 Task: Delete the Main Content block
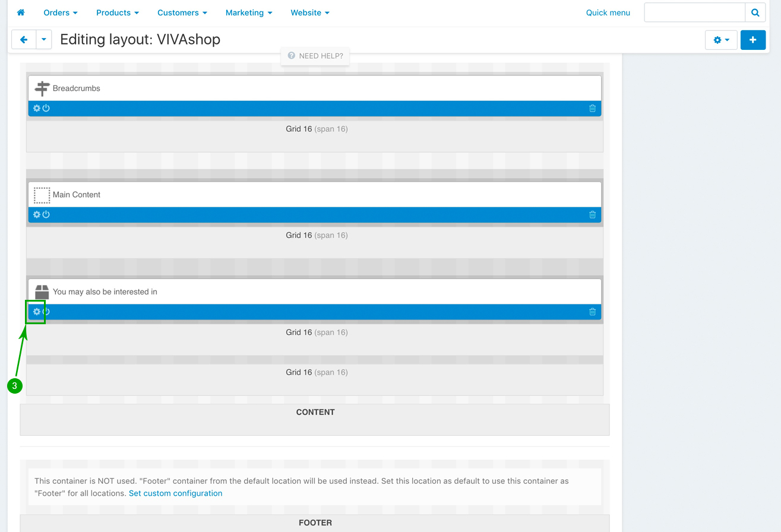click(x=592, y=214)
